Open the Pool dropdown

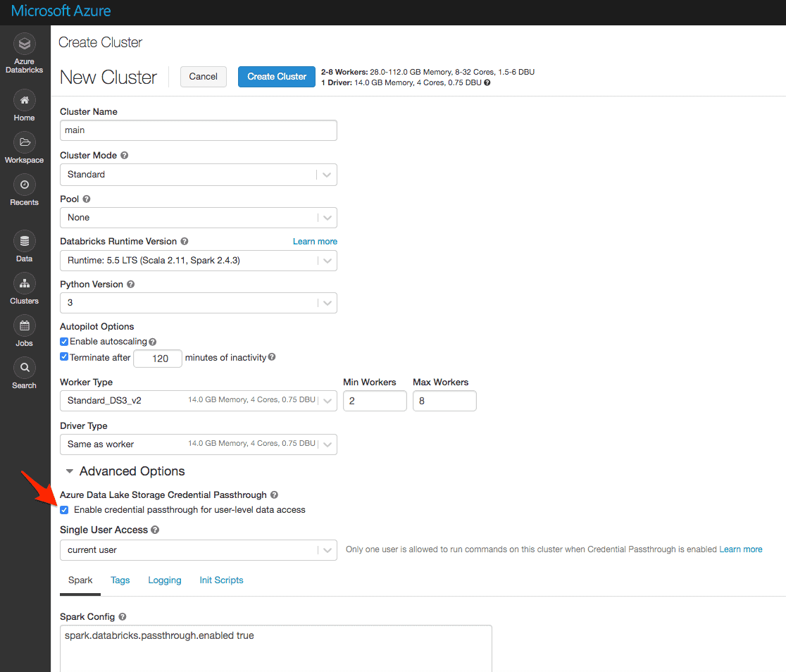[x=198, y=218]
